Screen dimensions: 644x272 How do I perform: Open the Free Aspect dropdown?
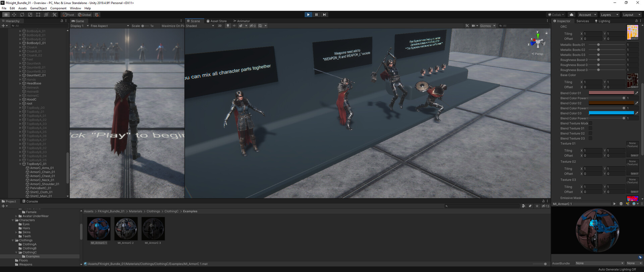110,26
